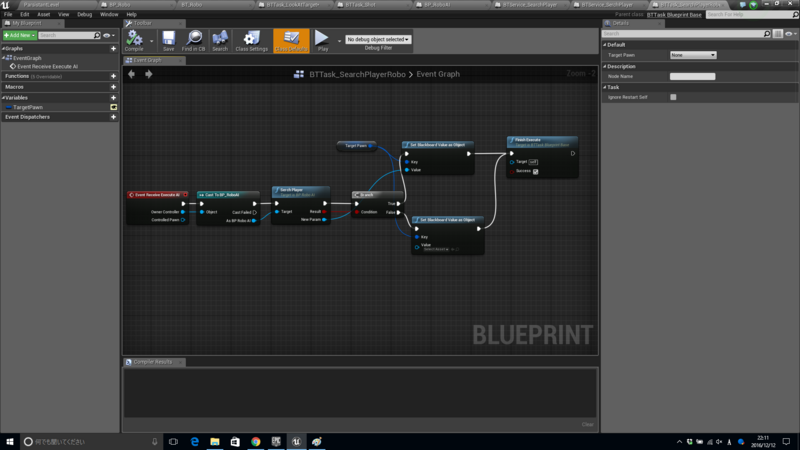Switch to the BT_Robo tab
The image size is (800, 450).
coord(191,5)
